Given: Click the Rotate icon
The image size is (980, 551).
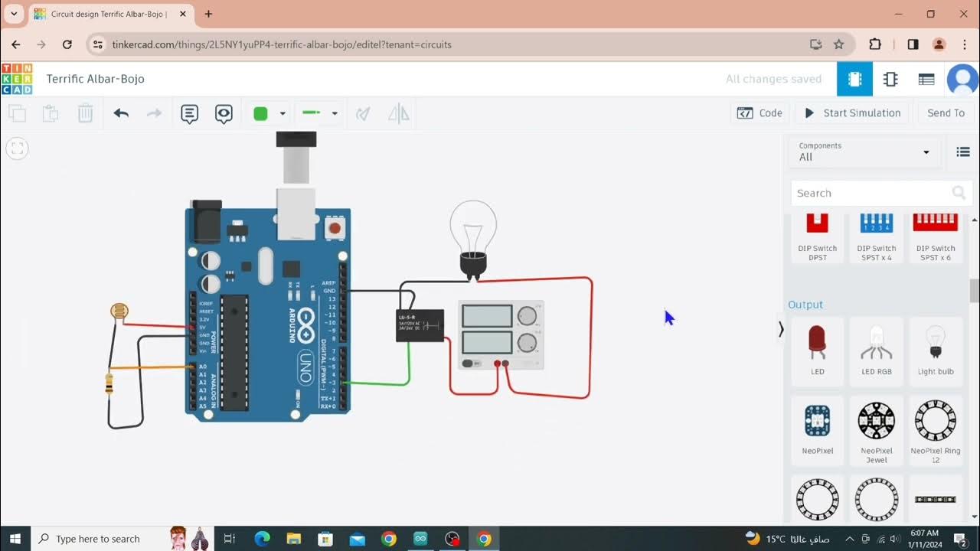Looking at the screenshot, I should [364, 113].
